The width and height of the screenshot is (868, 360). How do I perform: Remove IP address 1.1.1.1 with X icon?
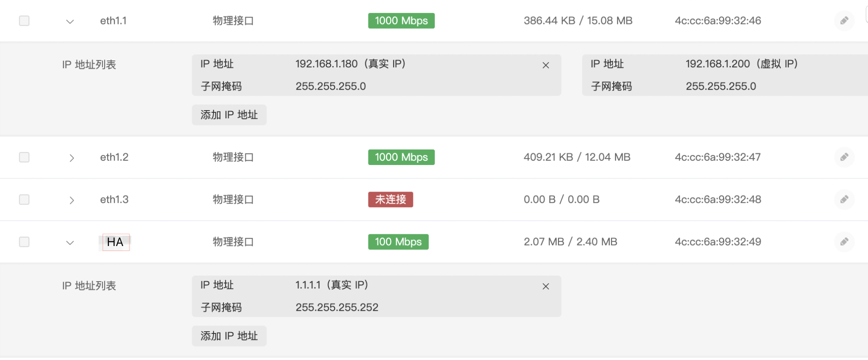pos(546,286)
